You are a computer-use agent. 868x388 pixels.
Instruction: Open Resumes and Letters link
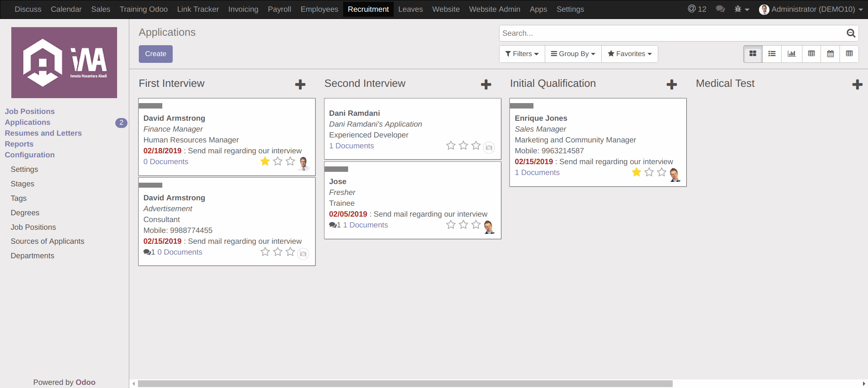43,133
